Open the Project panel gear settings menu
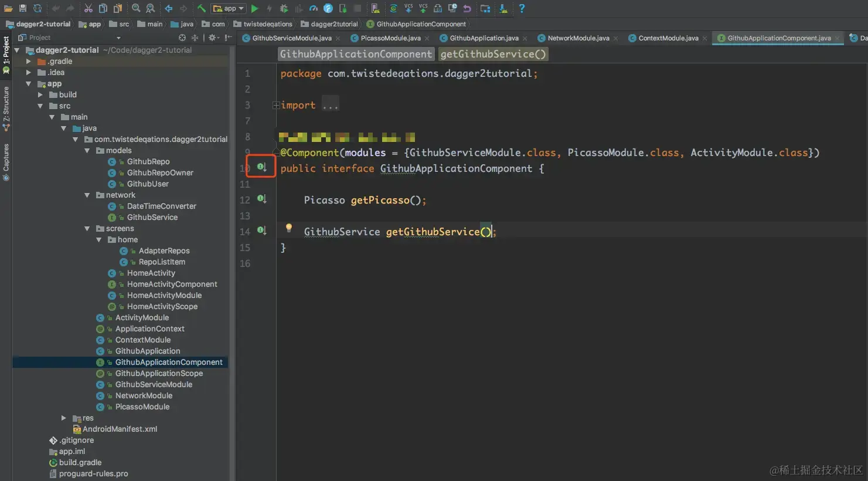868x481 pixels. (x=213, y=38)
